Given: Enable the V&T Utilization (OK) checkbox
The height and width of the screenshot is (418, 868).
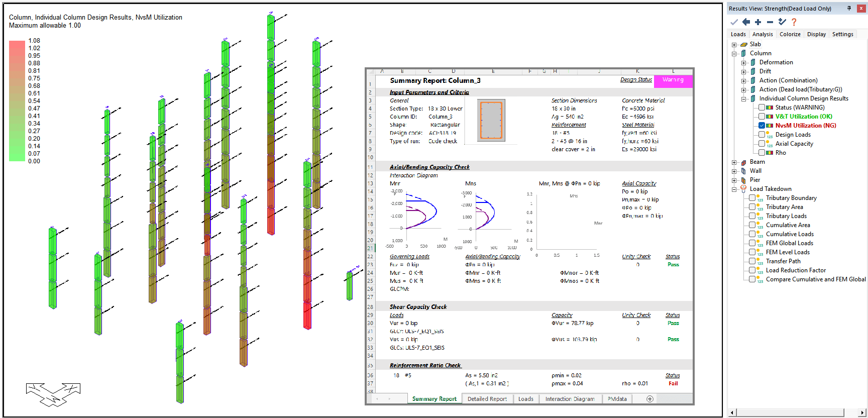Looking at the screenshot, I should tap(762, 117).
